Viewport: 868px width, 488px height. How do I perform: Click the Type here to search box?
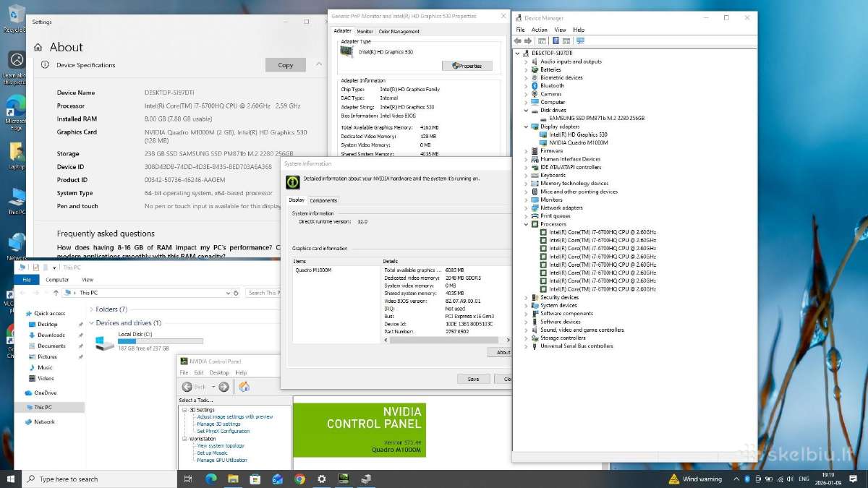pos(100,479)
